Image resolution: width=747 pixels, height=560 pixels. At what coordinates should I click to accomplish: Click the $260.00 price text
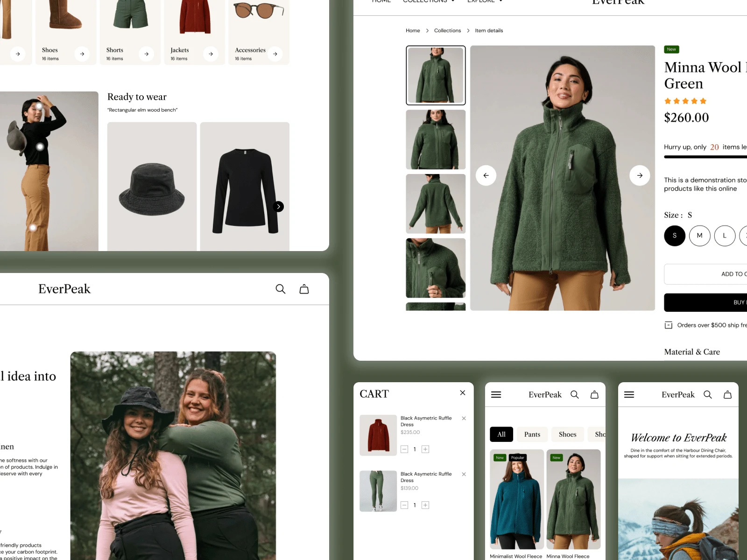686,118
